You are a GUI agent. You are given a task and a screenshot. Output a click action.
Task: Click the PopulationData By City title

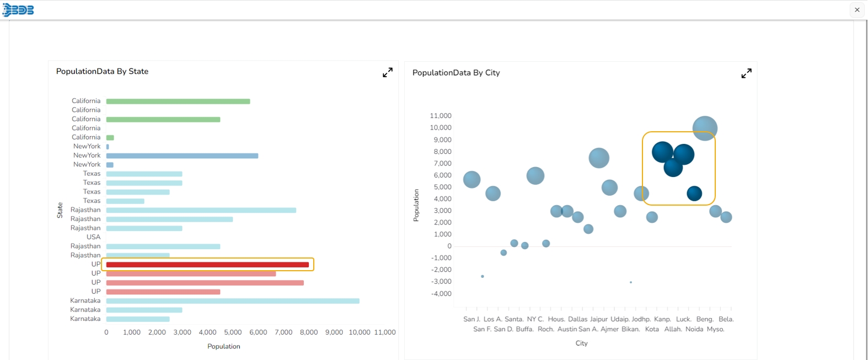456,73
